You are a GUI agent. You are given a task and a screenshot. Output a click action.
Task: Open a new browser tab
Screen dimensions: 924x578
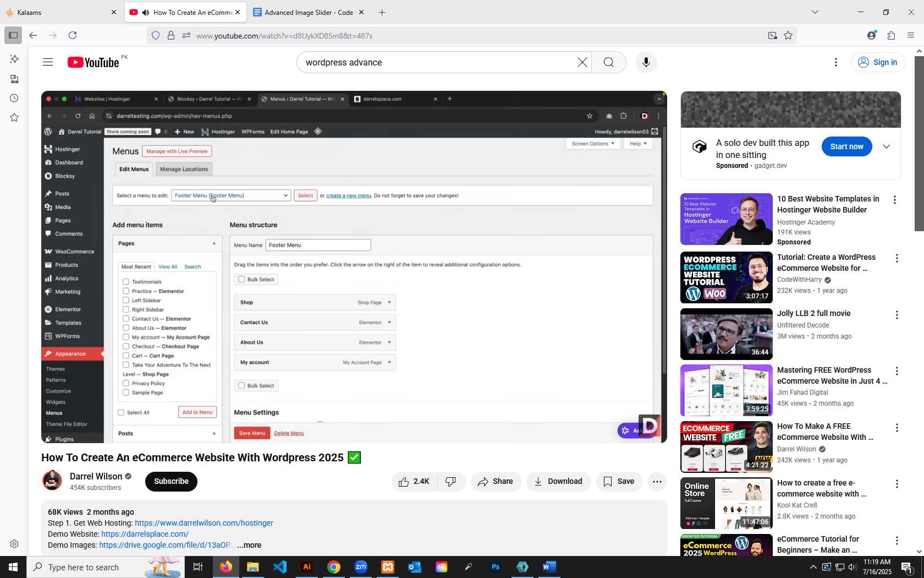[382, 12]
